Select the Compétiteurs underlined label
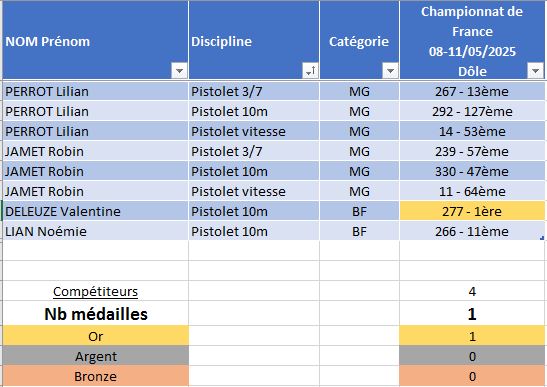 pyautogui.click(x=96, y=291)
